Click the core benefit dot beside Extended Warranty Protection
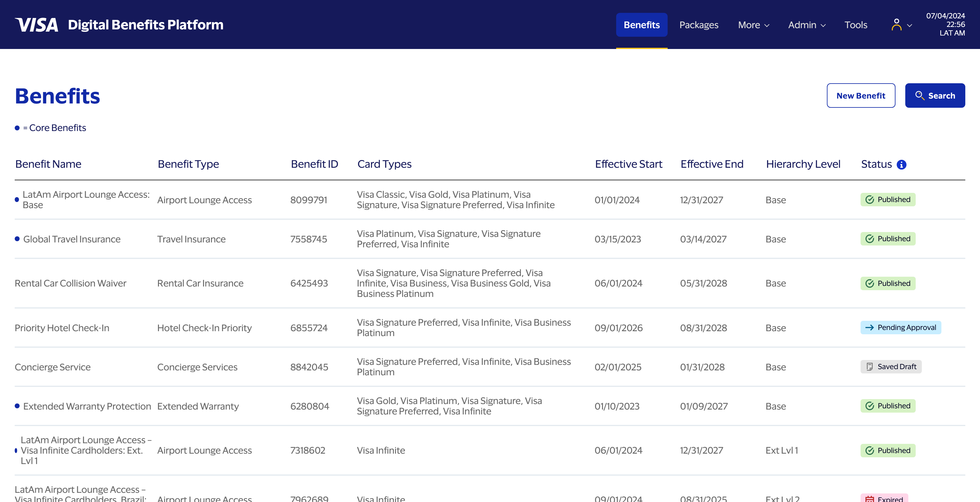The width and height of the screenshot is (980, 502). pos(17,406)
